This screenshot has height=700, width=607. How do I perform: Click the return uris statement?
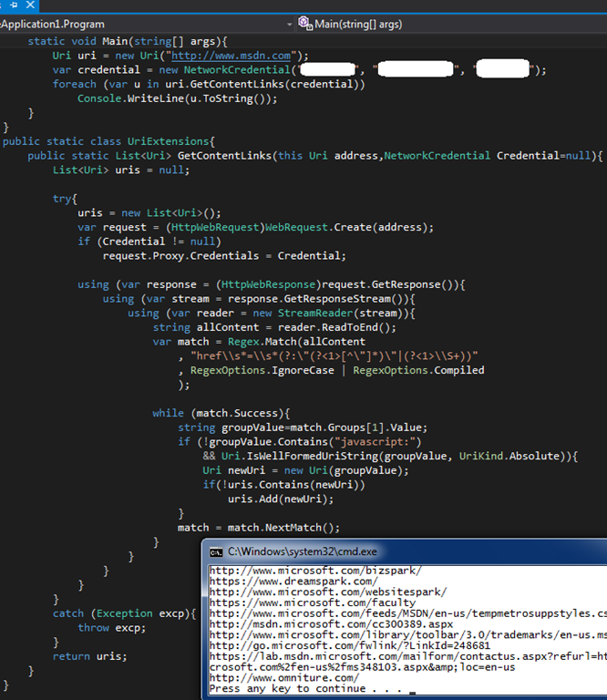point(89,656)
